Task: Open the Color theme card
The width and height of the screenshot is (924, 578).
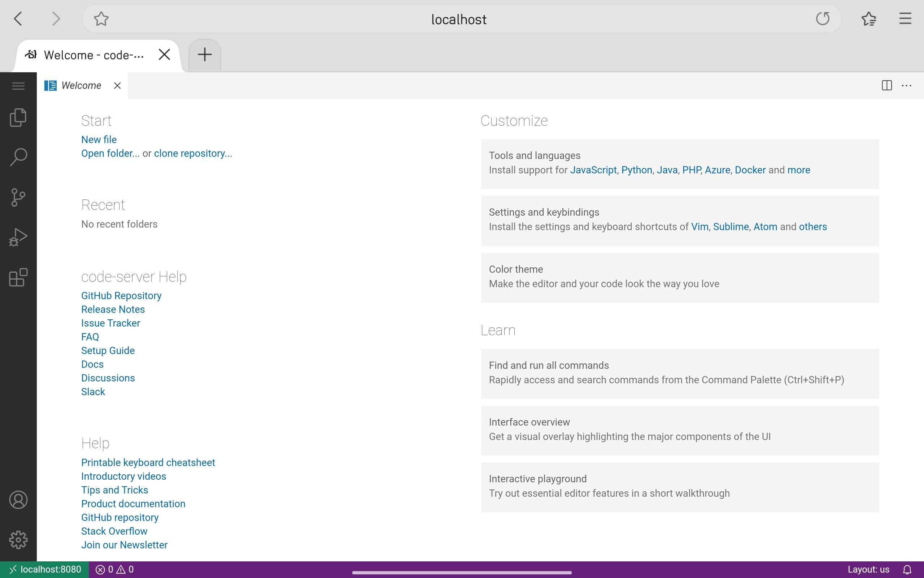Action: coord(680,277)
